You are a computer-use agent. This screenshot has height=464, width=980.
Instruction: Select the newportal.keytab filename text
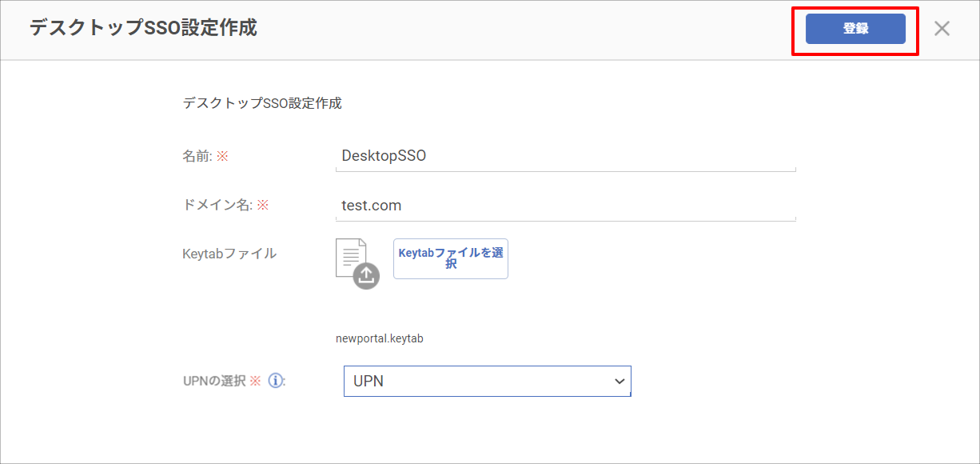point(380,338)
